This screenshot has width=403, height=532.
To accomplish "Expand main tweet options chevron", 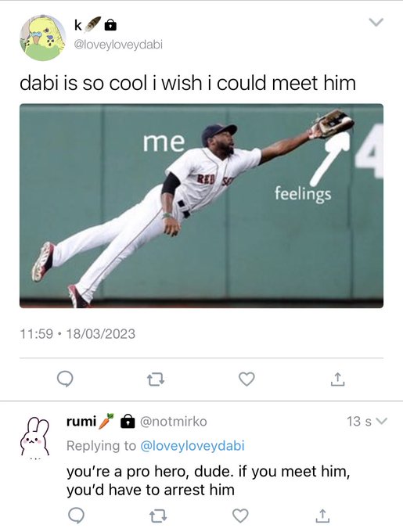I will [376, 23].
